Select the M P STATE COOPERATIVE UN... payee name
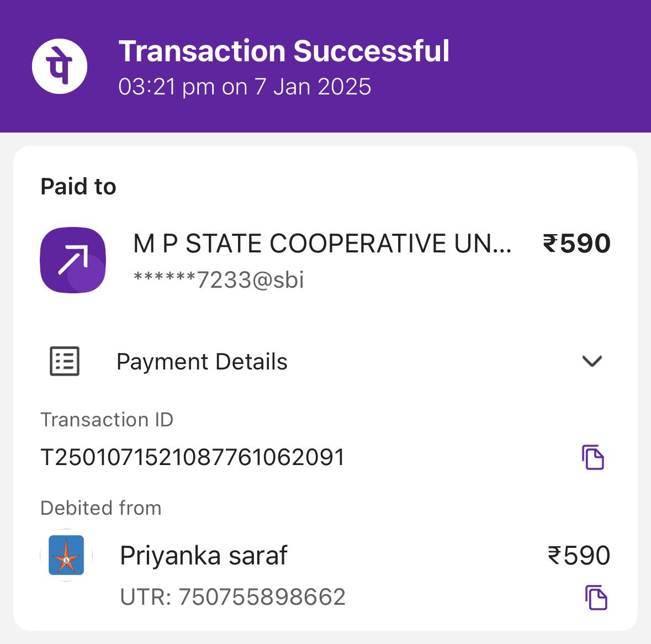651x644 pixels. [x=322, y=244]
